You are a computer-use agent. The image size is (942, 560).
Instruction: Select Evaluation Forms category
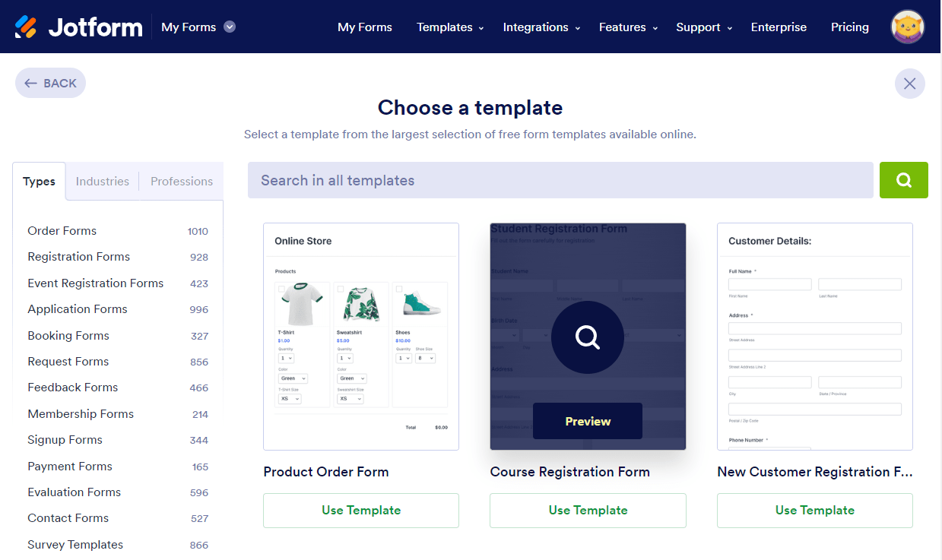118,492
